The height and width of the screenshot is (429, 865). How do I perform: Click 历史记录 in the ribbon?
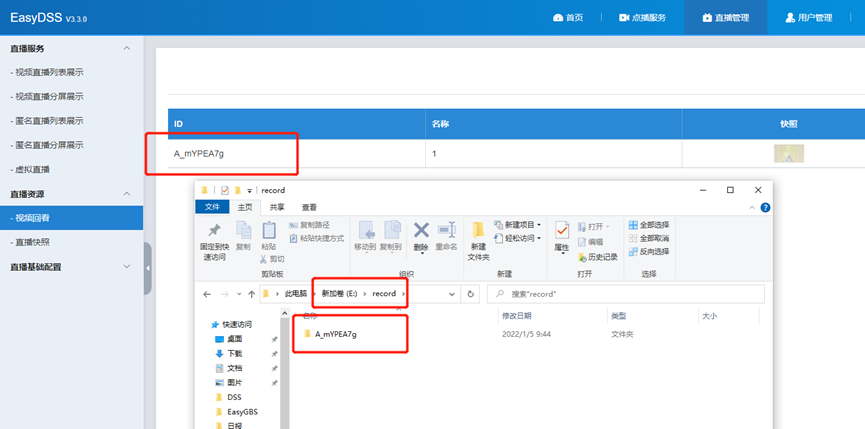click(x=597, y=257)
